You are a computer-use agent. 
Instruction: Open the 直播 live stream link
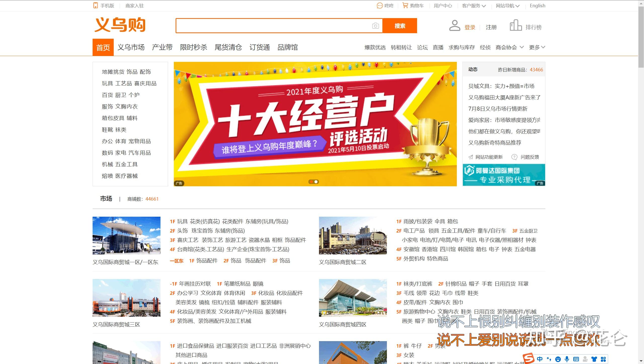pyautogui.click(x=438, y=47)
